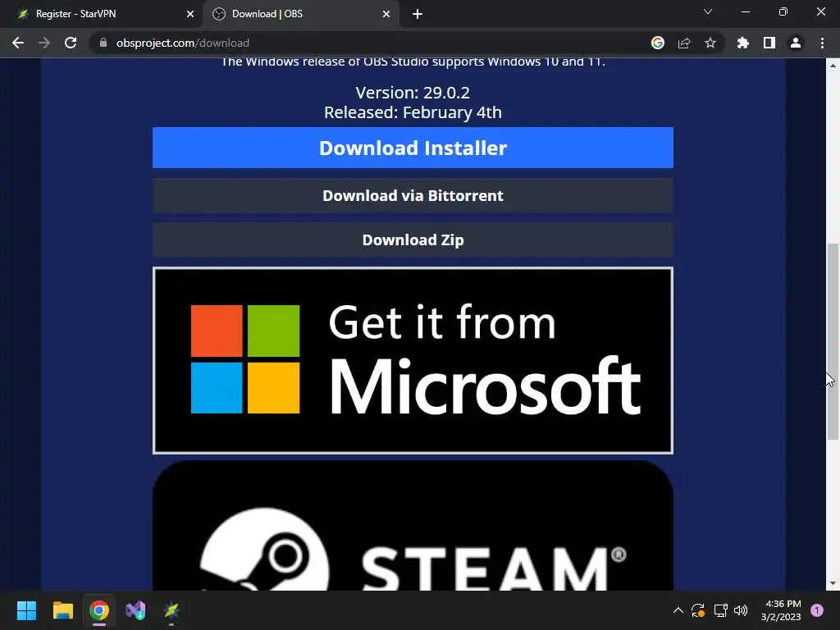Click the Download Zip button
840x630 pixels.
click(x=413, y=240)
